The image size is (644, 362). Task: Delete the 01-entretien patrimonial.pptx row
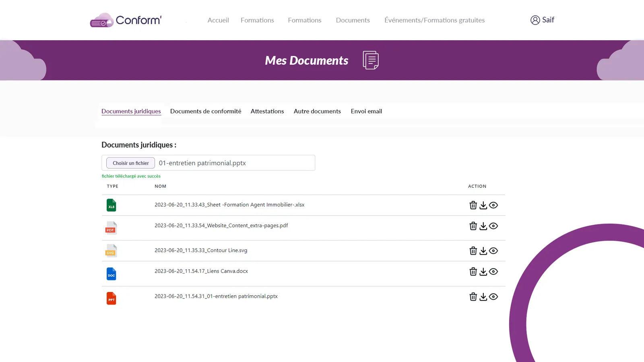[473, 296]
